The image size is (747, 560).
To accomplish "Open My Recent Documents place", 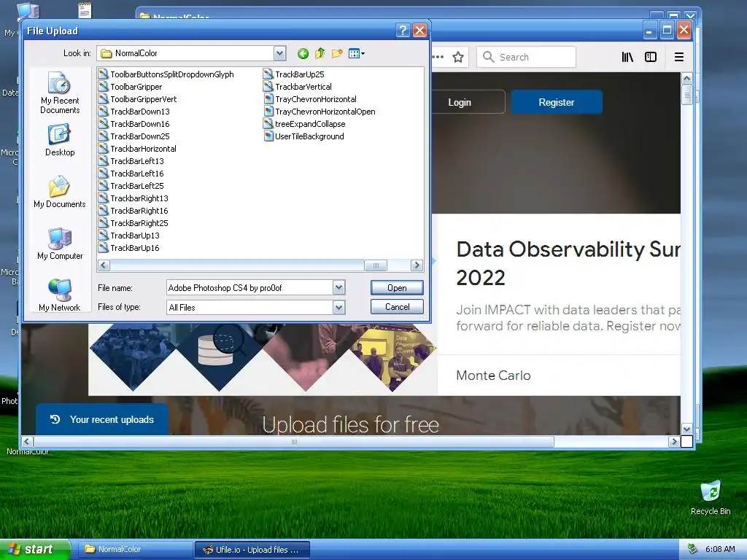I will point(60,93).
